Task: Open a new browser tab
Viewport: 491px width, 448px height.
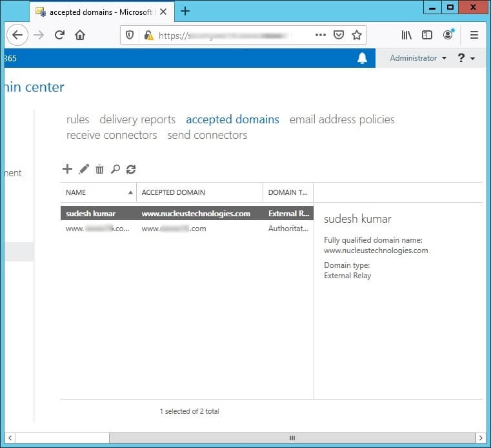Action: click(x=185, y=11)
